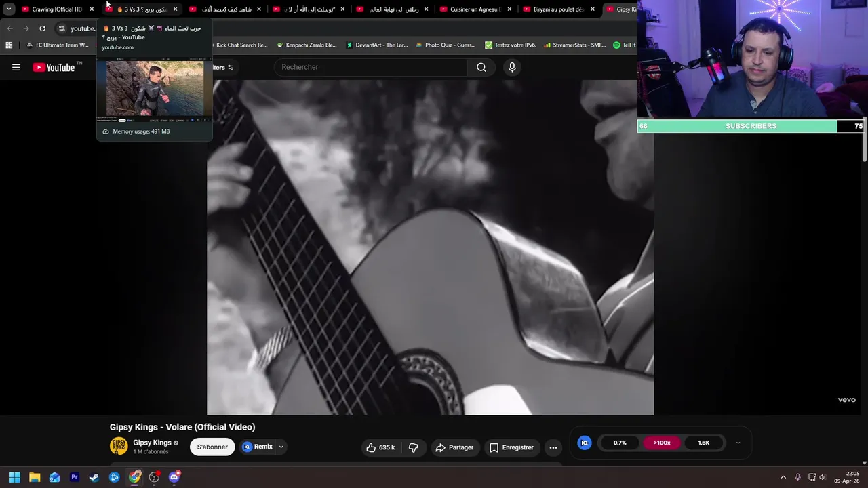Open Windows Start menu

tap(14, 477)
